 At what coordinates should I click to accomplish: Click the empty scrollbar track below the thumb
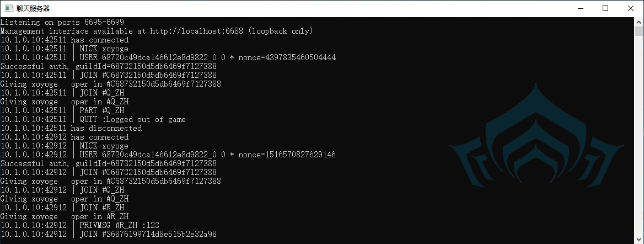pyautogui.click(x=638, y=136)
